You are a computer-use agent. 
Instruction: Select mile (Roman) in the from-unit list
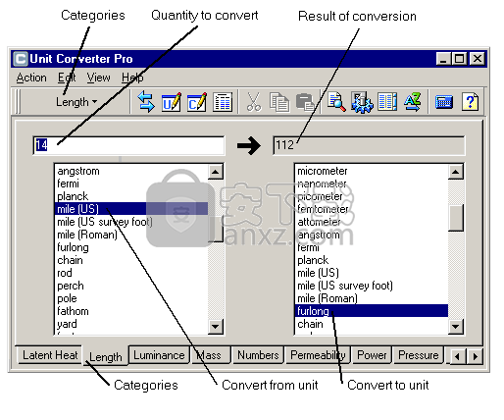(131, 235)
